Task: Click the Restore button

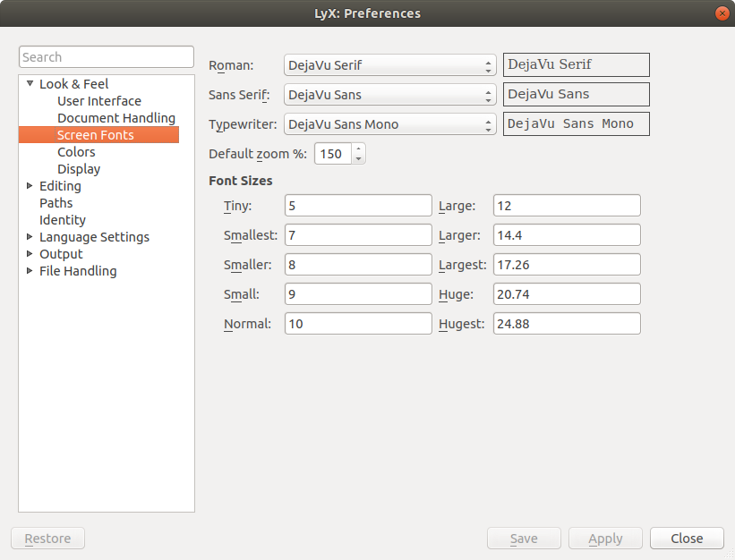Action: pyautogui.click(x=47, y=539)
